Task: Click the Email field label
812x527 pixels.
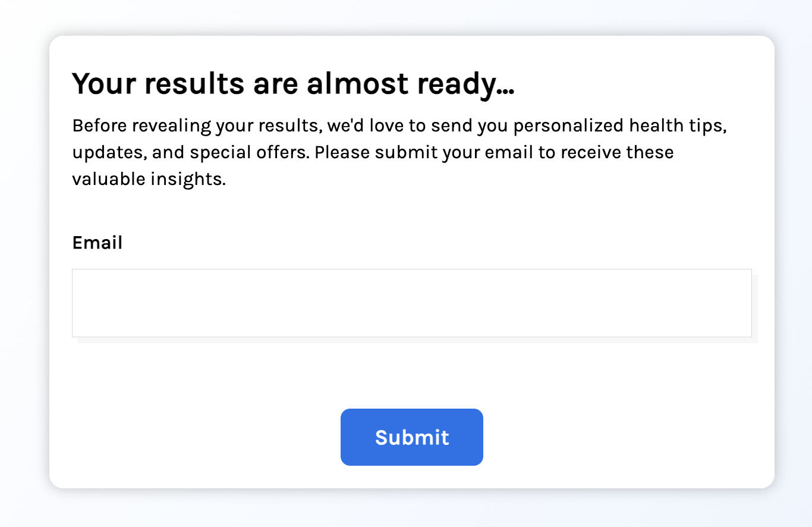Action: point(97,243)
